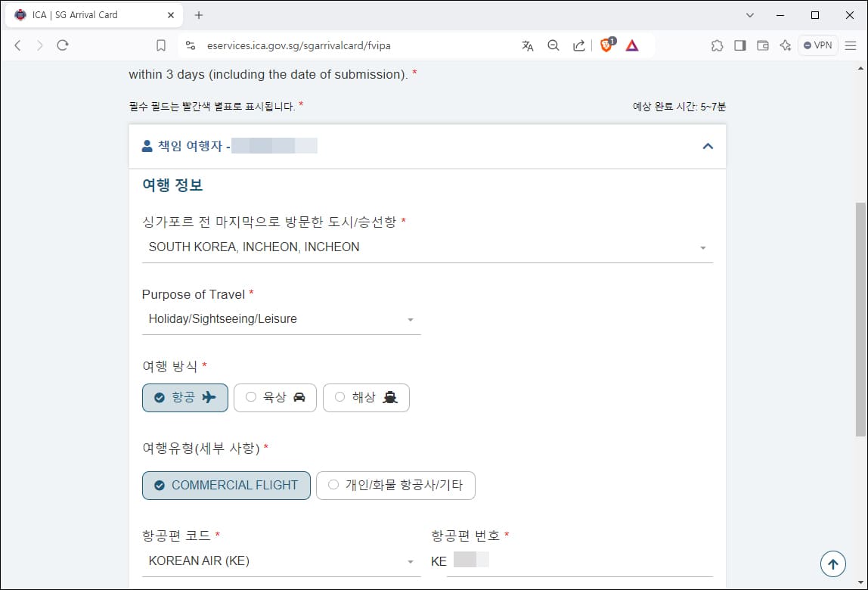Click the scrollbar down arrow
Viewport: 868px width, 590px height.
point(860,582)
